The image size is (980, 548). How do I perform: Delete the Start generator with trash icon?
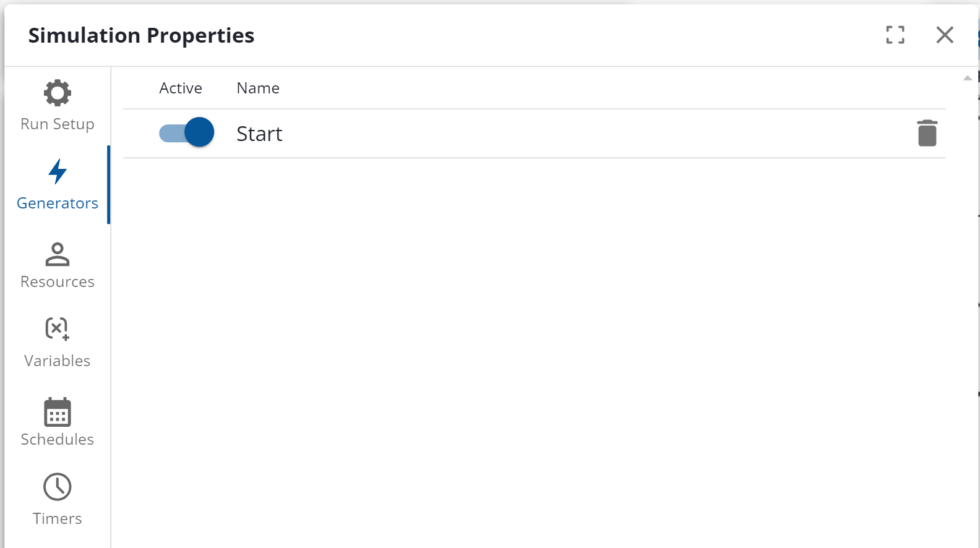pyautogui.click(x=927, y=133)
